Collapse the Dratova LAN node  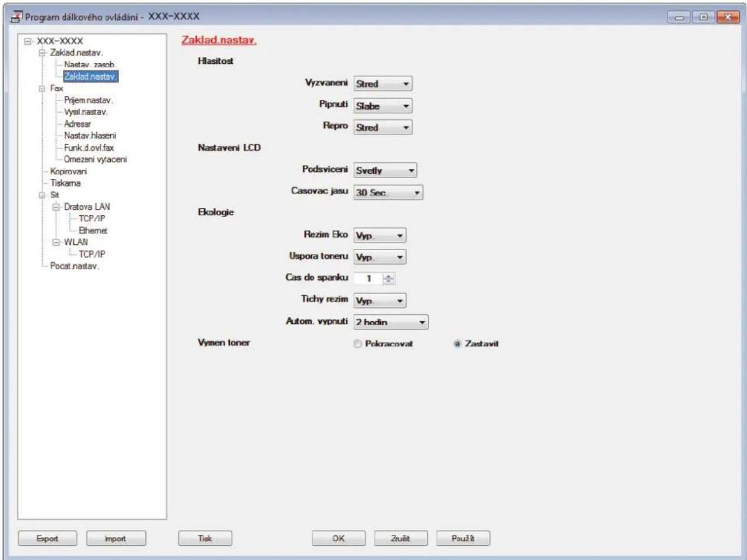click(x=56, y=207)
